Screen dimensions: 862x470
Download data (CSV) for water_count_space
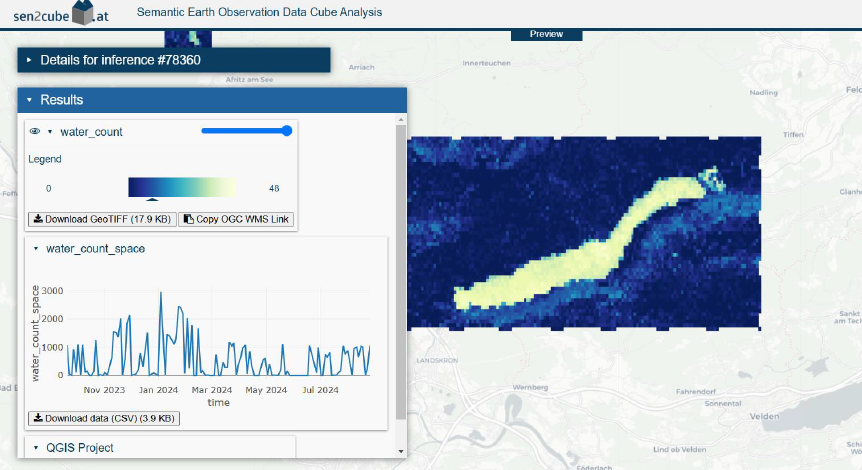(104, 418)
